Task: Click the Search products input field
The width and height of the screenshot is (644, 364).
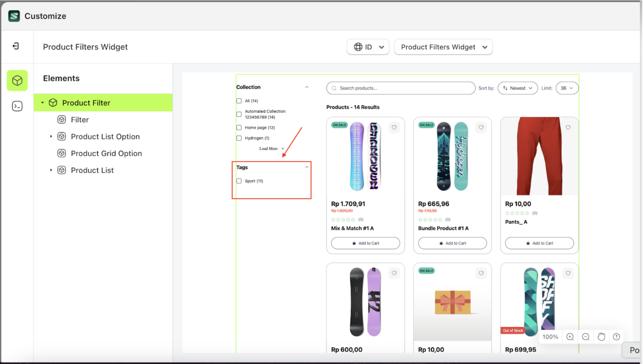Action: coord(401,88)
